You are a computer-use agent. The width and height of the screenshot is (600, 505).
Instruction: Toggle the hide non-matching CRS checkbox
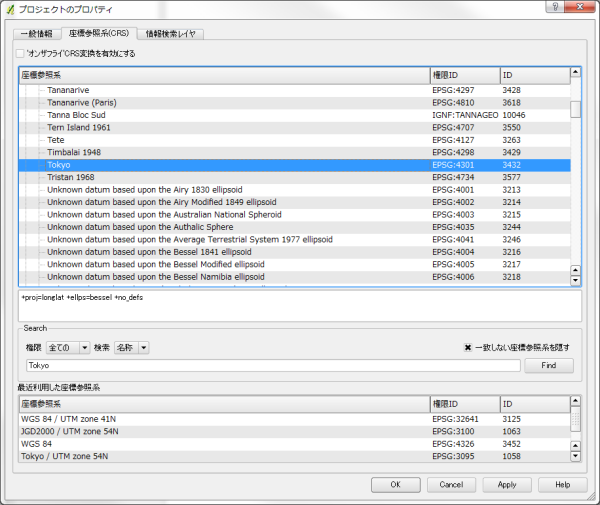pos(468,347)
